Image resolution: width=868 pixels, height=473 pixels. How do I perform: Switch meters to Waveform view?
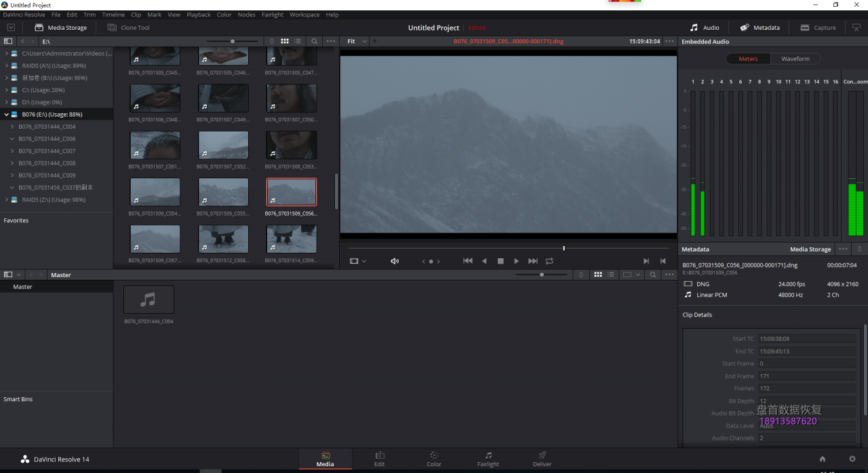[795, 59]
